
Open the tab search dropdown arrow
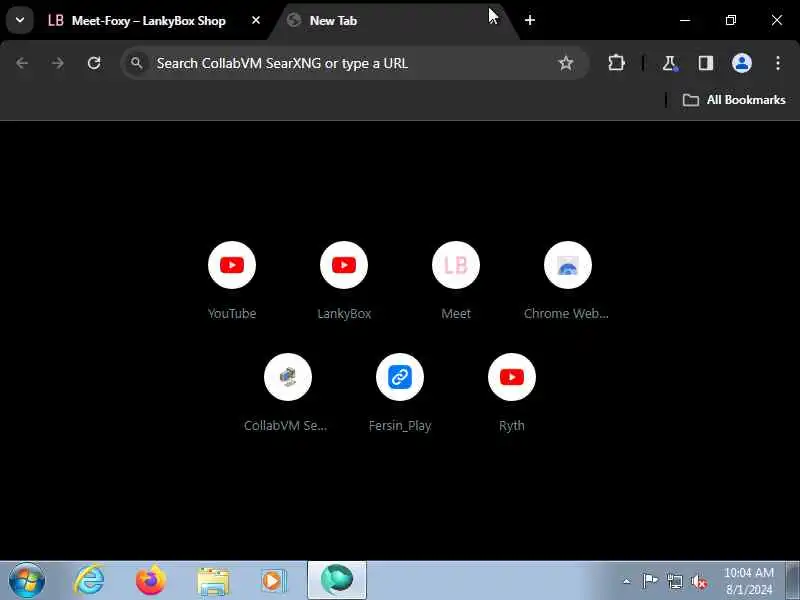pyautogui.click(x=20, y=20)
